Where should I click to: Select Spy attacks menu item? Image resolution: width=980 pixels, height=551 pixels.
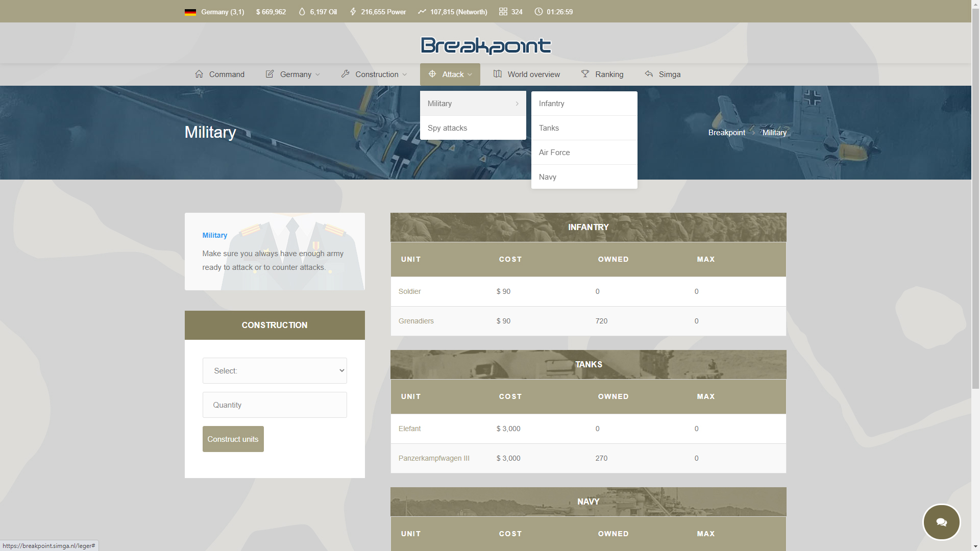pyautogui.click(x=447, y=128)
